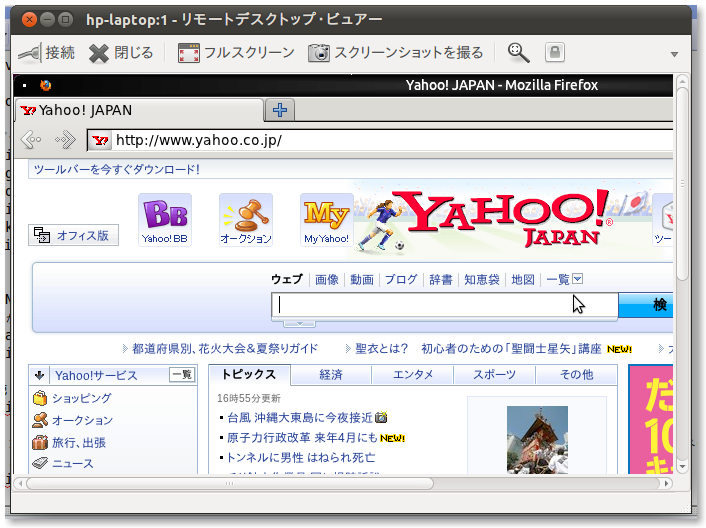706x528 pixels.
Task: Open the オークション gavel icon at top
Action: coord(246,220)
